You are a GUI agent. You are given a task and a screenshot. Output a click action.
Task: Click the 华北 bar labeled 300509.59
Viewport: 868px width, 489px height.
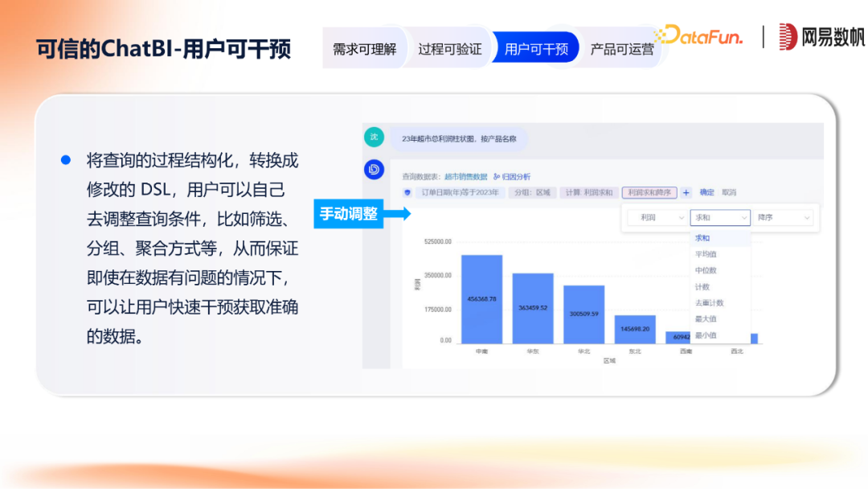pos(584,314)
